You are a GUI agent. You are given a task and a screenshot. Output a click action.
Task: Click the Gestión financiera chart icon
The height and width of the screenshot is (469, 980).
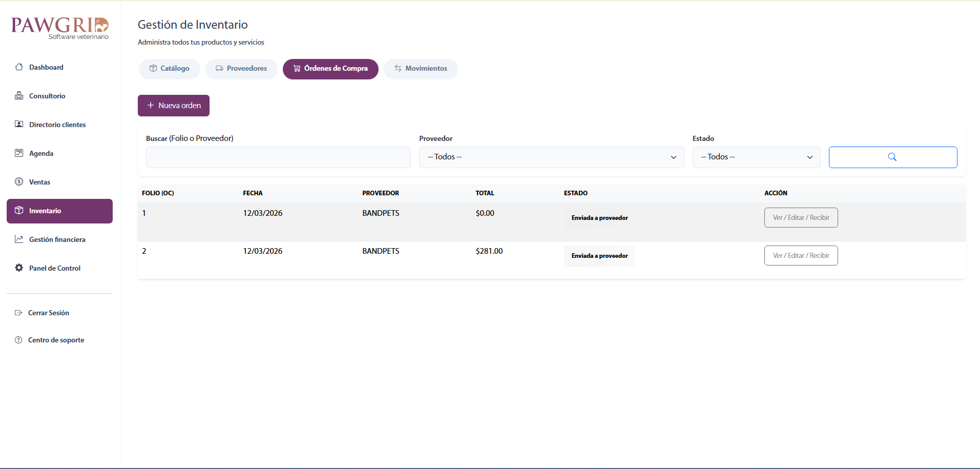(19, 239)
